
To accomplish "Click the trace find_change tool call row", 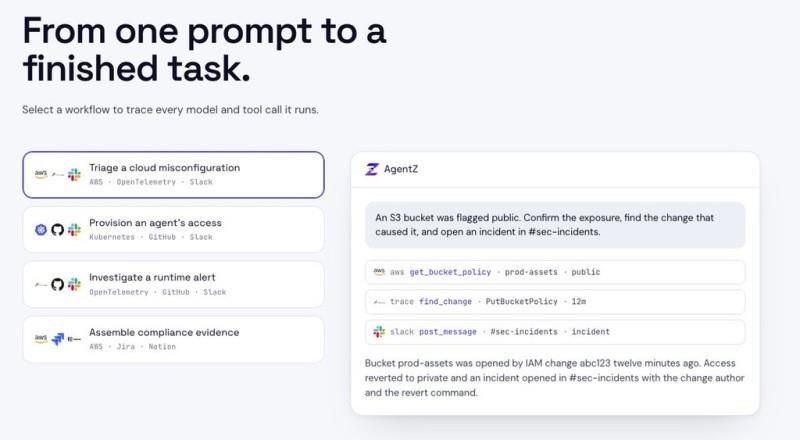I will click(x=555, y=302).
